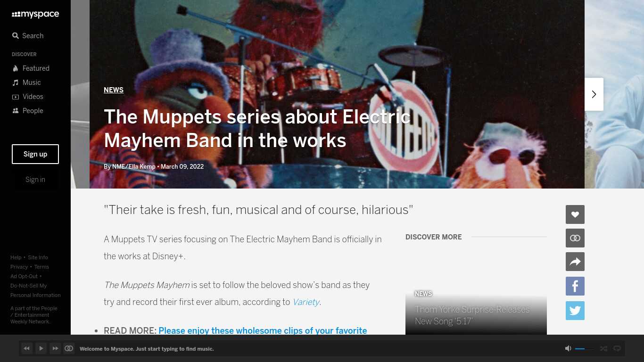Go to the next article arrow
Viewport: 644px width, 362px height.
click(594, 94)
